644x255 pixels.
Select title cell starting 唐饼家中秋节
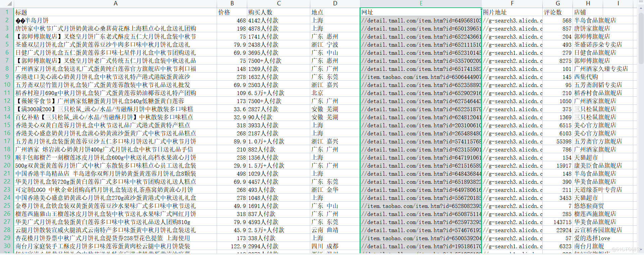pos(115,28)
